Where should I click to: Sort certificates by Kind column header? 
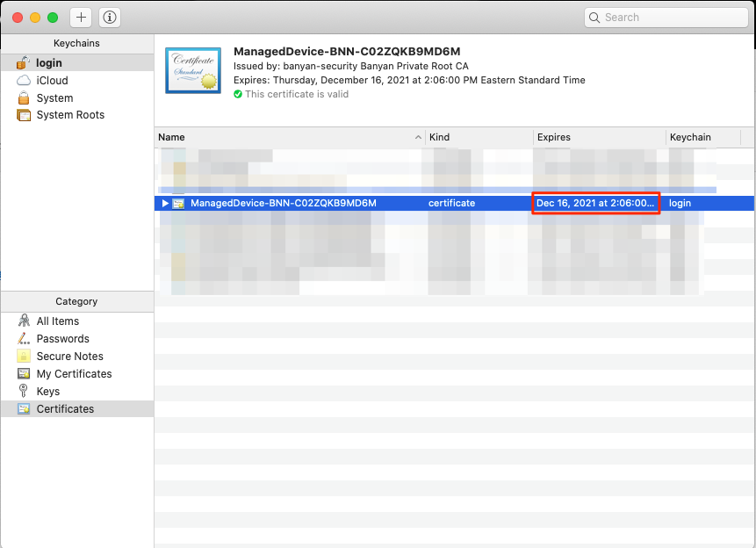click(x=479, y=138)
